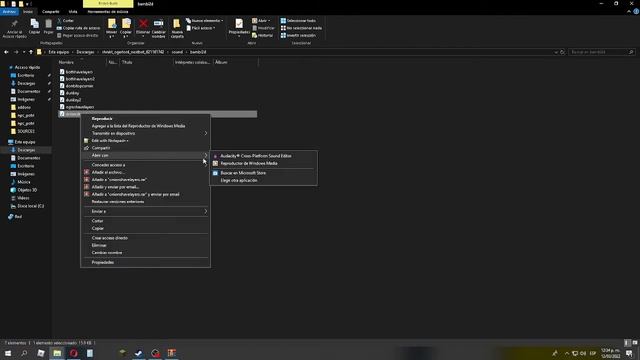Viewport: 640px width, 360px height.
Task: Open Steam from the taskbar
Action: (139, 353)
